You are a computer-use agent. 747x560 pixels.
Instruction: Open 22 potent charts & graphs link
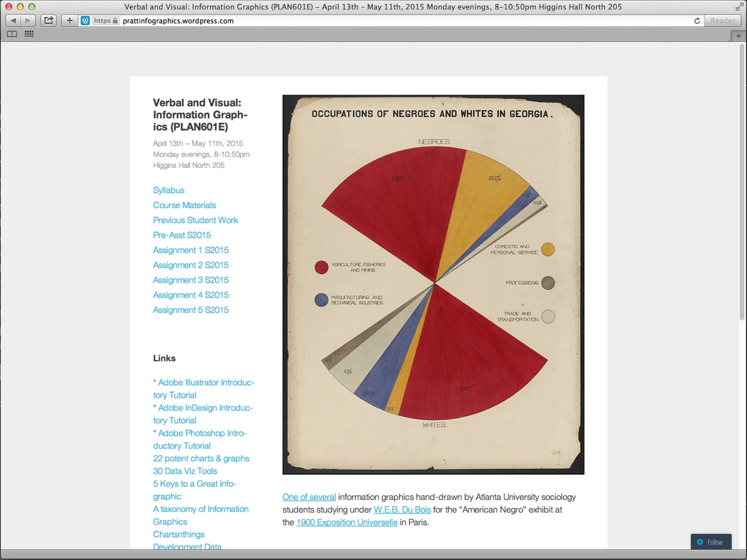201,459
